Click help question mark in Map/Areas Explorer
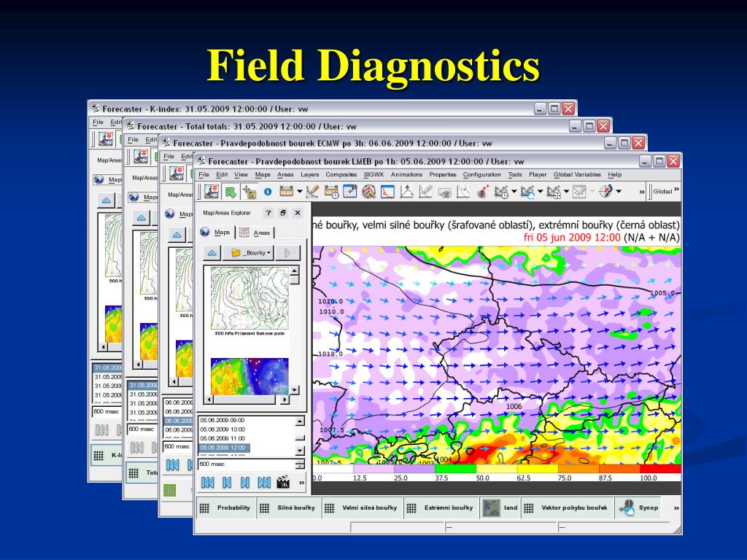The height and width of the screenshot is (560, 747). coord(268,213)
